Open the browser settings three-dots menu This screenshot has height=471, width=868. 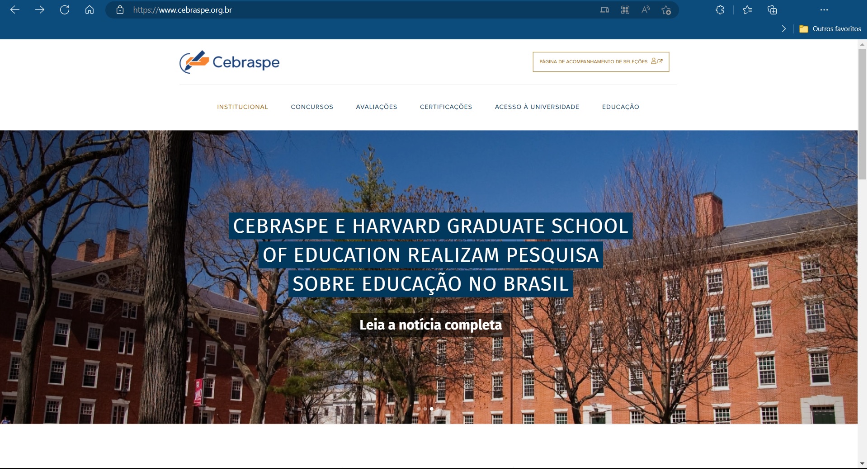pyautogui.click(x=824, y=10)
